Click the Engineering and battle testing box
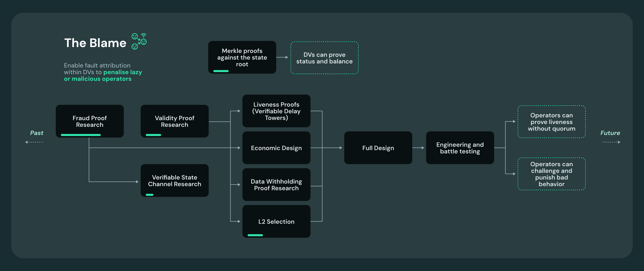Image resolution: width=644 pixels, height=271 pixels. tap(460, 148)
